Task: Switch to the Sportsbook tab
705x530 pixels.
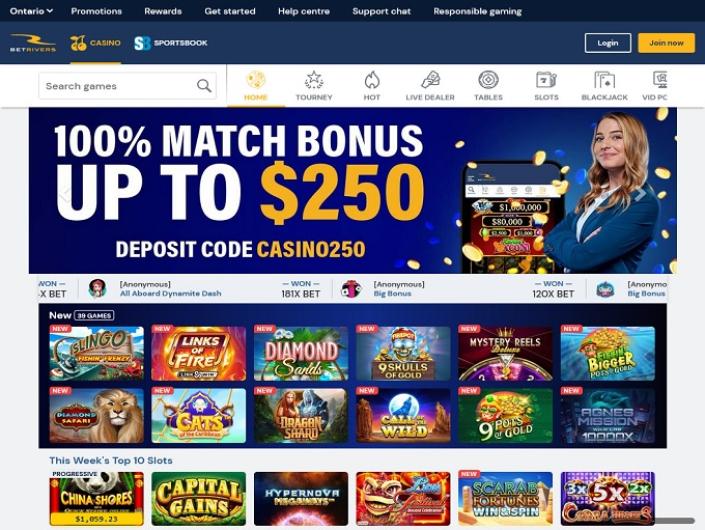Action: click(171, 43)
